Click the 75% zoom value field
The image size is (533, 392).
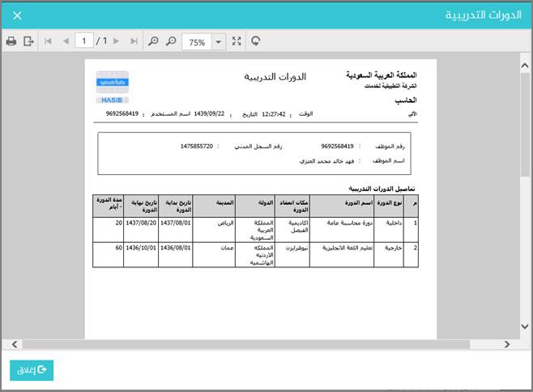[x=197, y=42]
